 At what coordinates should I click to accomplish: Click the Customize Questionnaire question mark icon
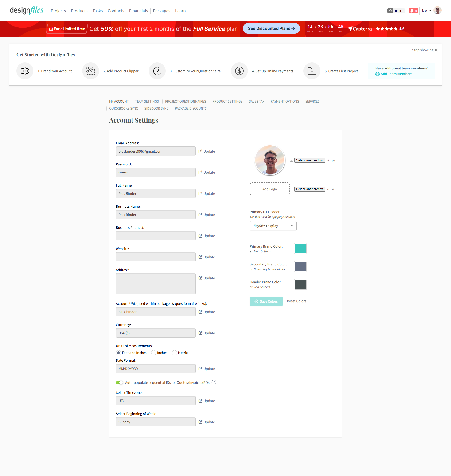pos(157,71)
